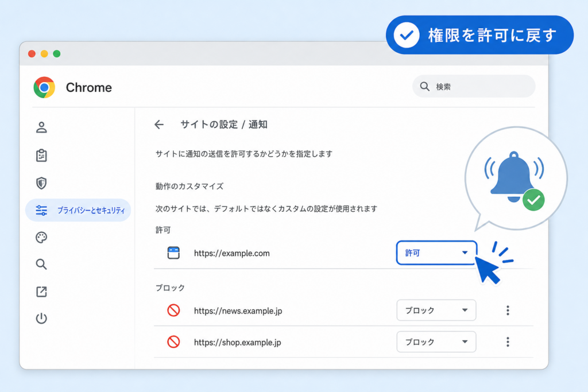Minimize window with the yellow button
Image resolution: width=588 pixels, height=392 pixels.
[x=44, y=54]
